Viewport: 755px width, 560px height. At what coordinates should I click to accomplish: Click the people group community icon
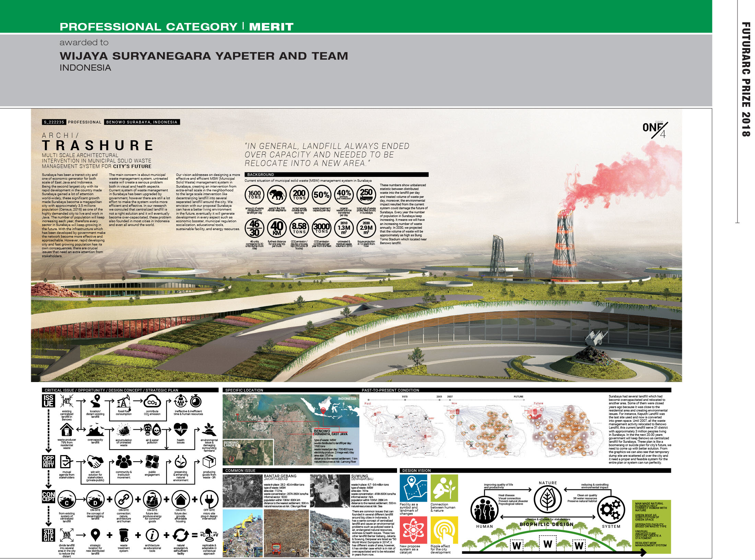click(x=124, y=462)
